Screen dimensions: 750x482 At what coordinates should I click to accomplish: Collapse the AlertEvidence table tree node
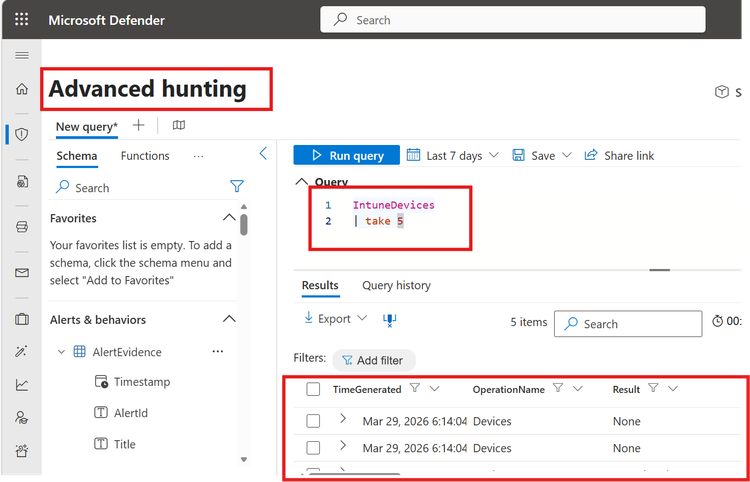click(x=61, y=352)
